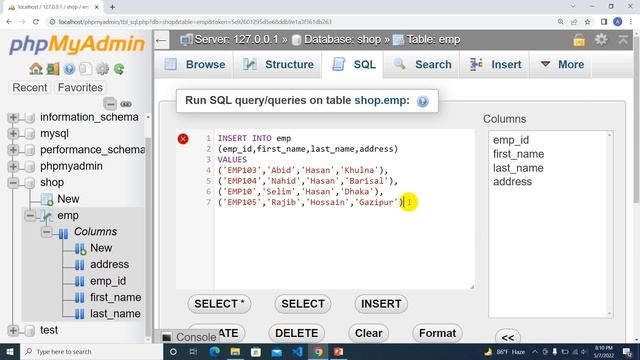Click the page lock icon in header

point(579,40)
